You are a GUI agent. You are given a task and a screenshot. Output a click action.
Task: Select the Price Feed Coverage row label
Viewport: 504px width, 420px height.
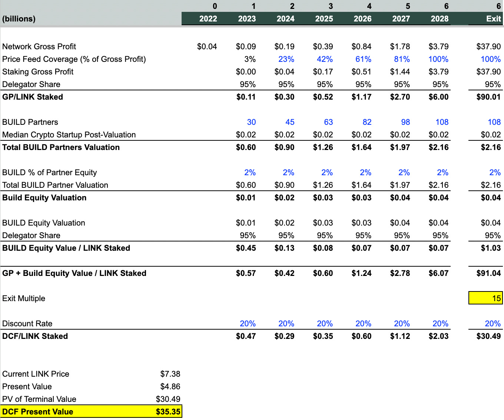[74, 59]
